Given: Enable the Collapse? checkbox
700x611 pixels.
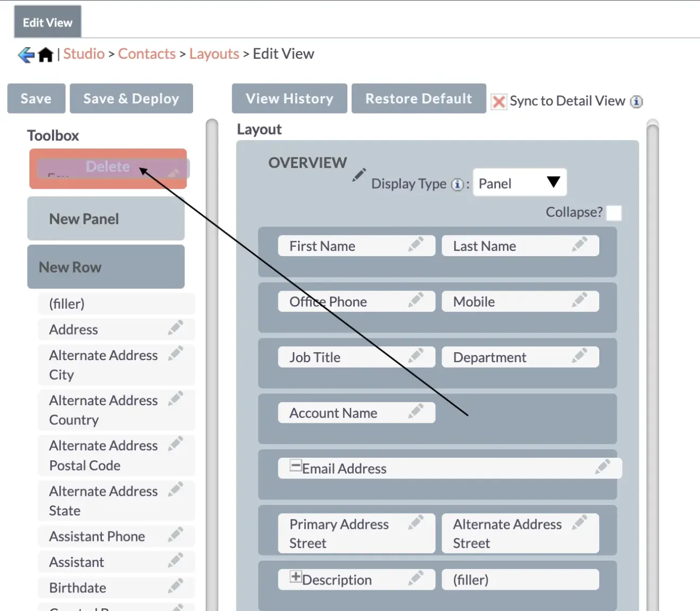Looking at the screenshot, I should [614, 213].
